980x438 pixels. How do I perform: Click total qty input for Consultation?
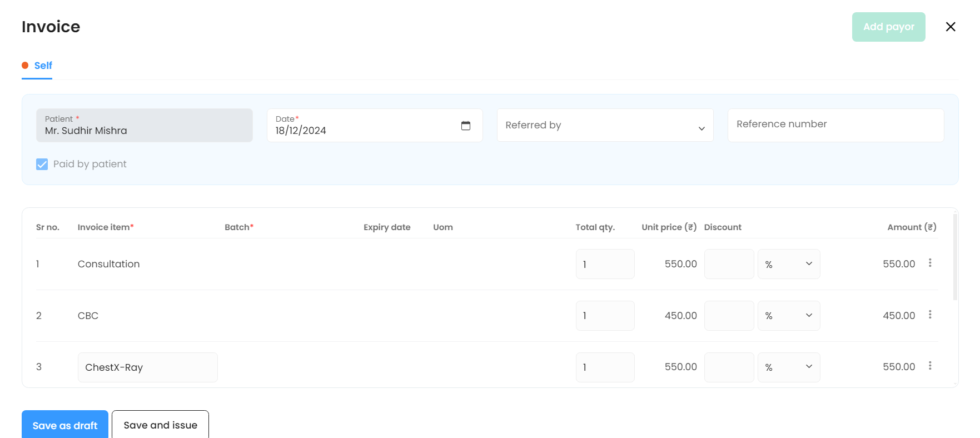tap(605, 264)
